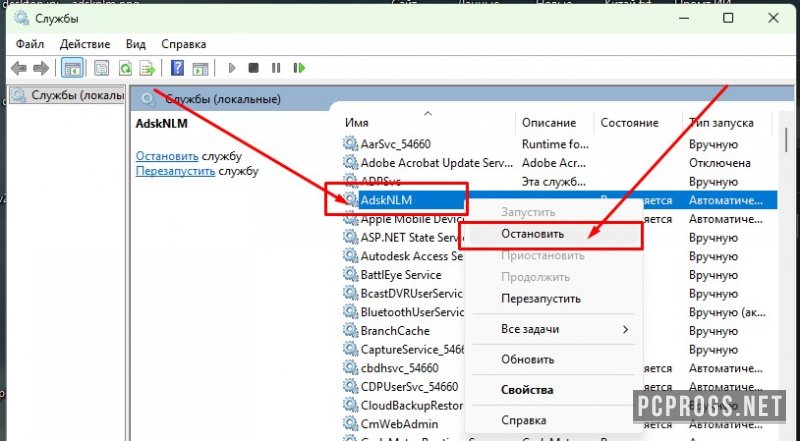Sort by the Имя column header

pos(428,122)
